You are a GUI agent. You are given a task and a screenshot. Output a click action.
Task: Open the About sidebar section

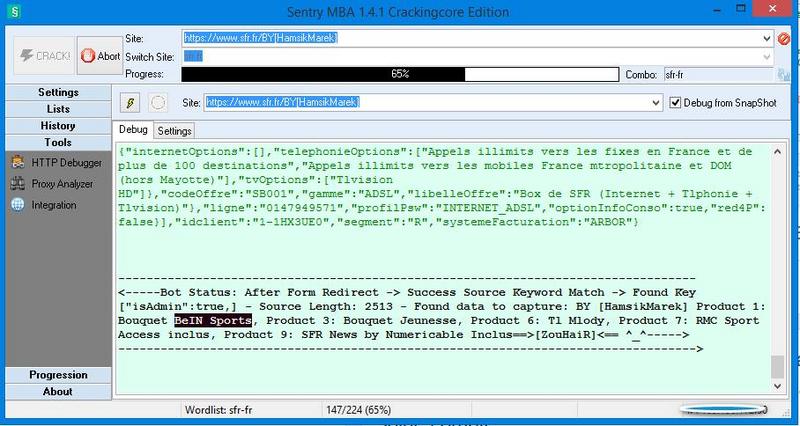pos(58,392)
